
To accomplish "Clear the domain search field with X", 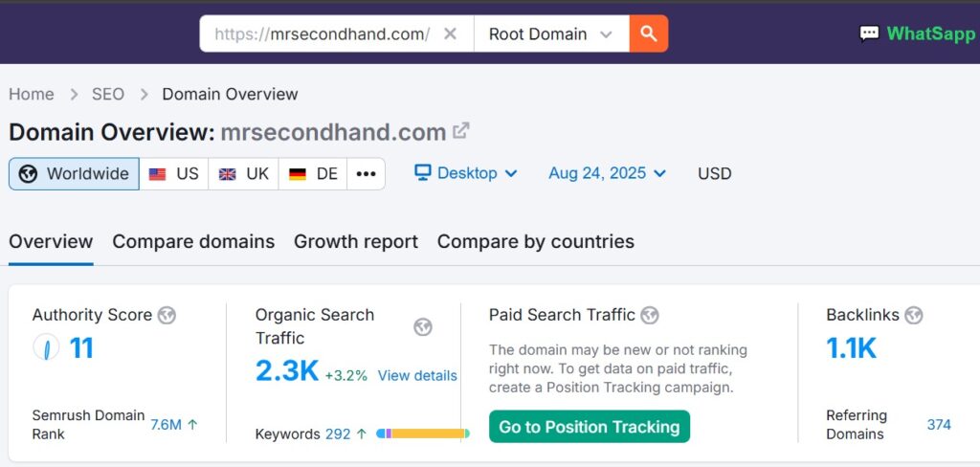I will pyautogui.click(x=450, y=33).
